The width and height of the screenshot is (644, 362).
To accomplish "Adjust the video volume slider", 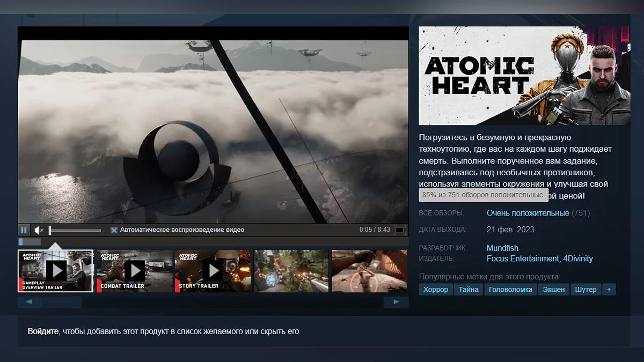I will [x=75, y=230].
